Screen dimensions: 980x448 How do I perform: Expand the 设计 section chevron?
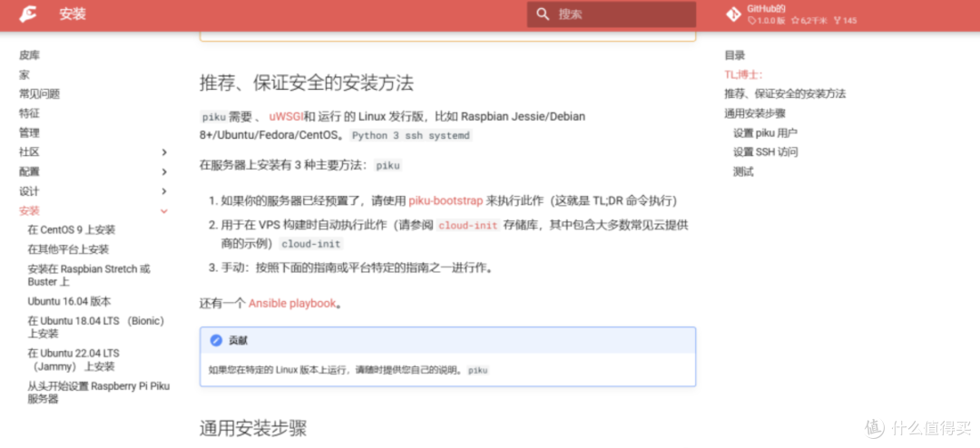[x=163, y=191]
